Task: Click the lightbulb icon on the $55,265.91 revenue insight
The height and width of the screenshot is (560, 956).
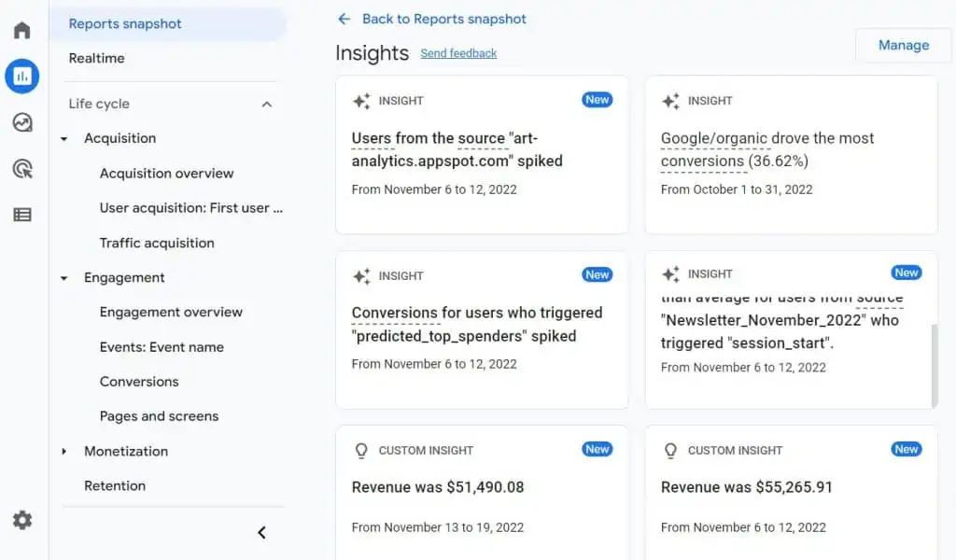Action: click(670, 450)
